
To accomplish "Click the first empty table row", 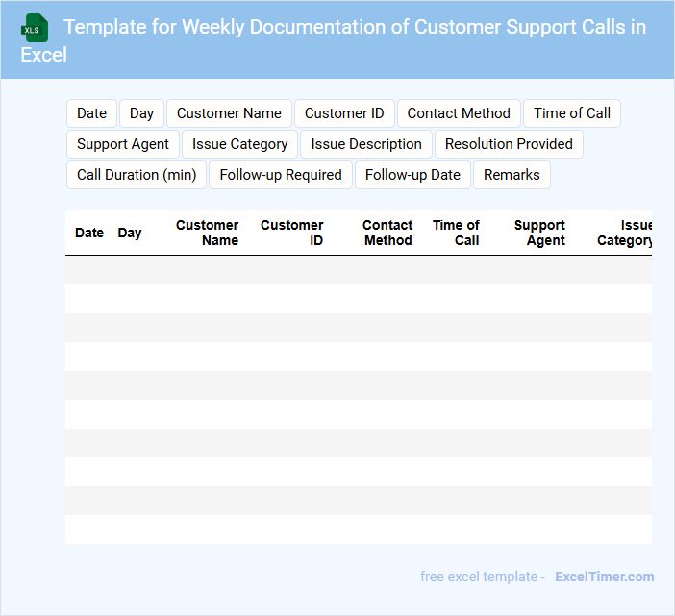I will 358,270.
